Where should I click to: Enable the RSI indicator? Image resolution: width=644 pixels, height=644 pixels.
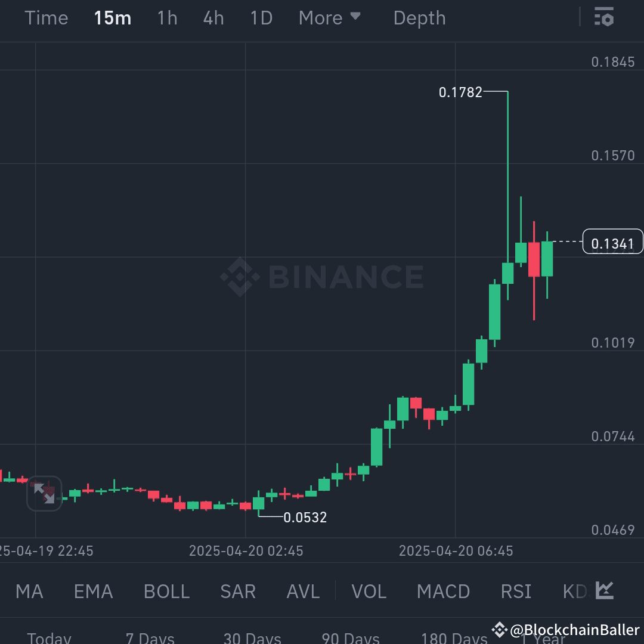pyautogui.click(x=515, y=591)
